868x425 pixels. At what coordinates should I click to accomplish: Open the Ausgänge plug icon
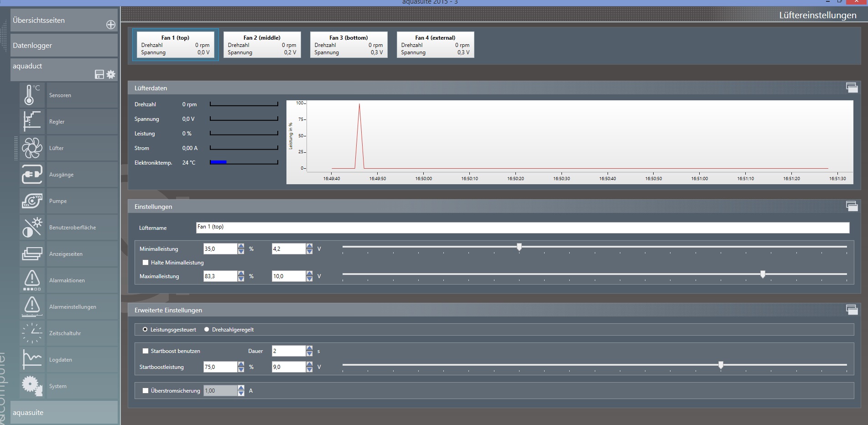[32, 174]
